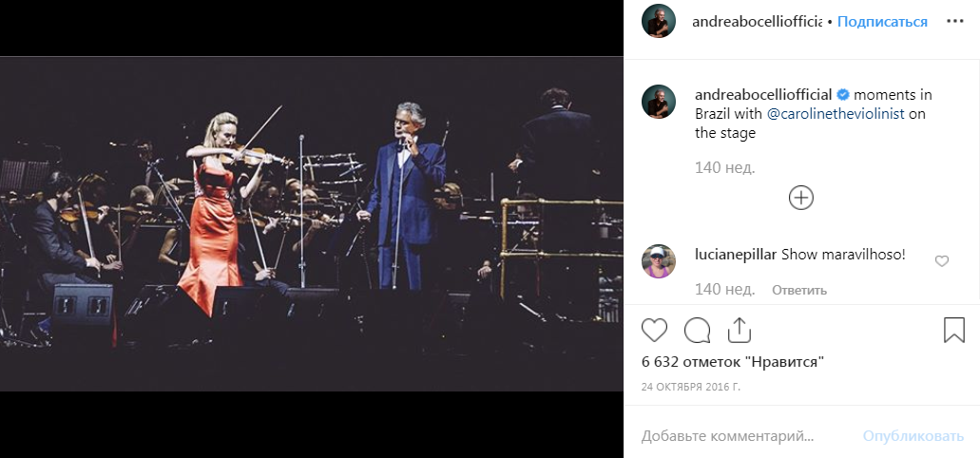Screen dimensions: 980x458
Task: Click the concert photo of the violinist
Action: tap(312, 224)
